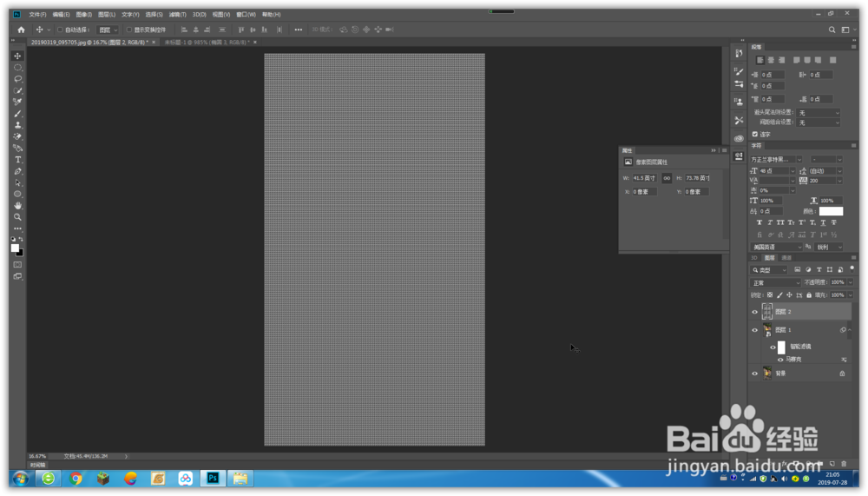Switch to the 通道 channels tab
The width and height of the screenshot is (868, 496).
(x=786, y=258)
